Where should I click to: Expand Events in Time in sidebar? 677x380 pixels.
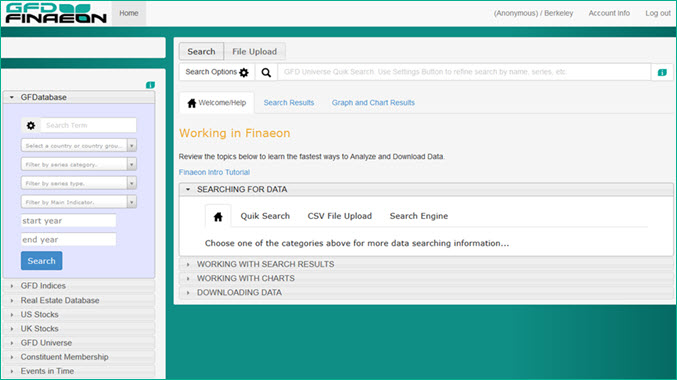pyautogui.click(x=79, y=371)
